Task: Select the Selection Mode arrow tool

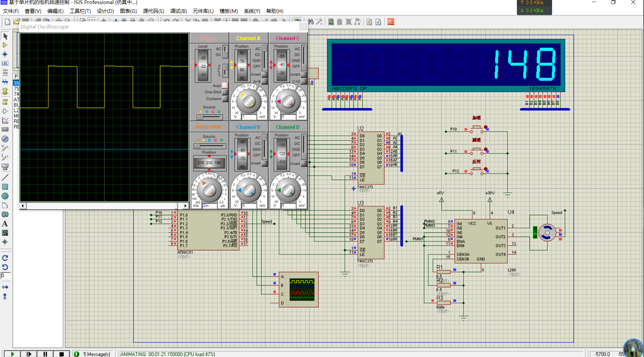Action: click(5, 36)
